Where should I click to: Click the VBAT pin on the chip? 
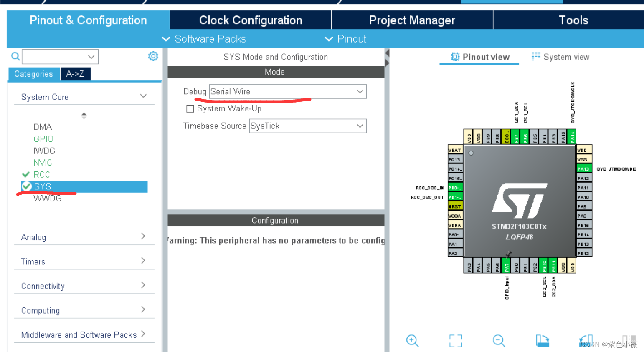point(455,150)
